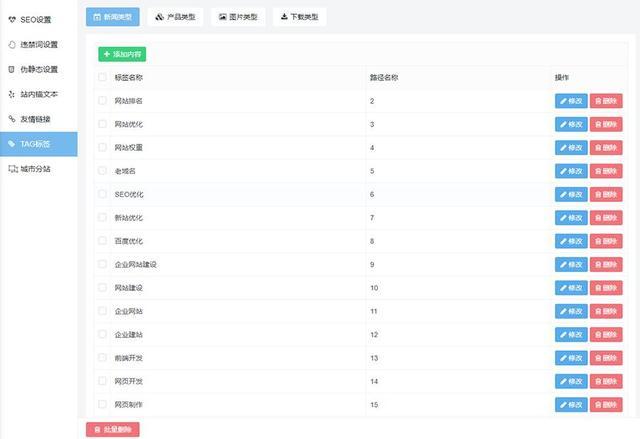This screenshot has width=640, height=439.
Task: Check the 企业网站建设 row checkbox
Action: point(102,264)
